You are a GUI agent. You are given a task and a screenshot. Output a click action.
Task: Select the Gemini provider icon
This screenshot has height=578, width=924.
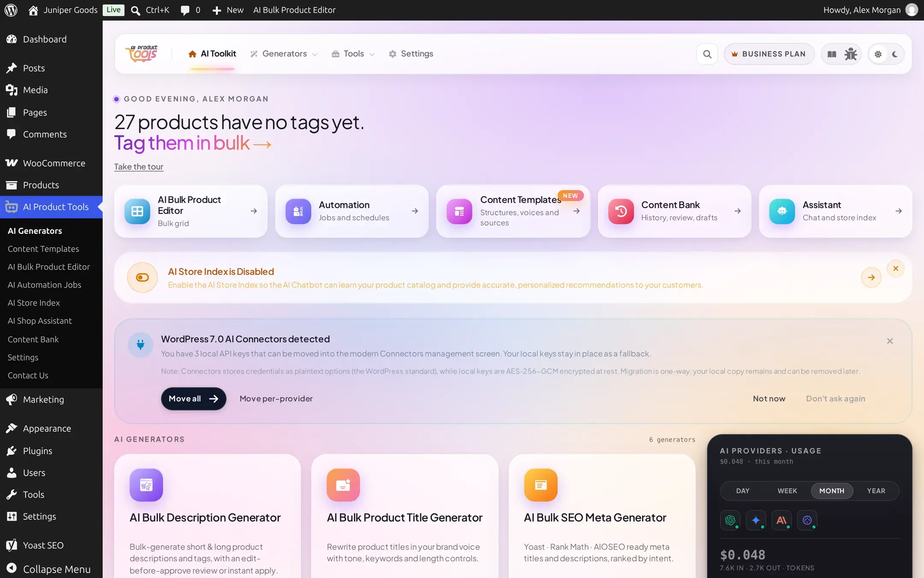coord(756,520)
